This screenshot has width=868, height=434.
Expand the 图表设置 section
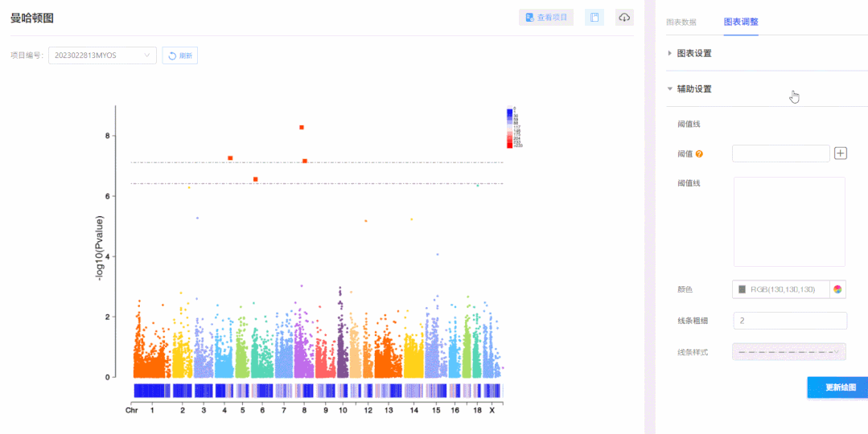click(x=693, y=53)
